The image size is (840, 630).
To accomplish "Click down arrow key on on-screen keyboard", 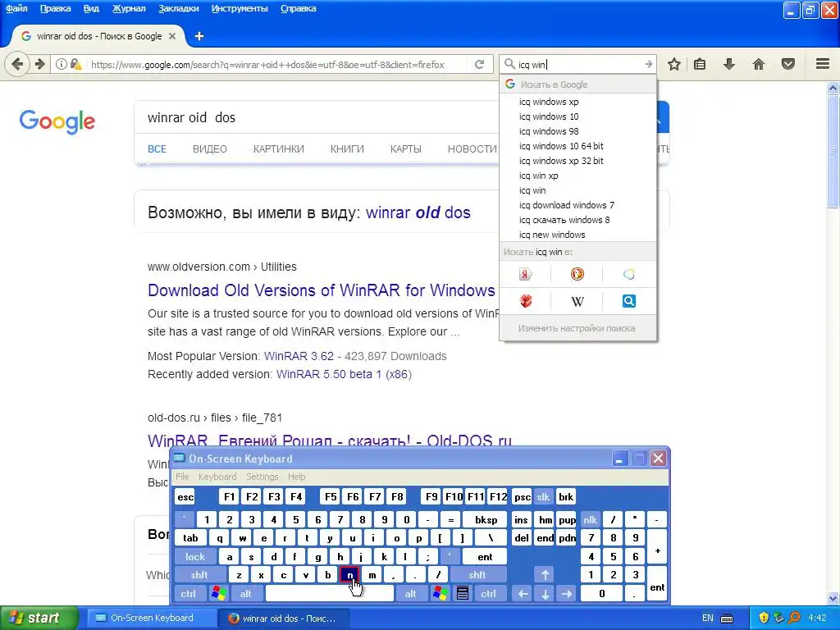I will pos(545,594).
